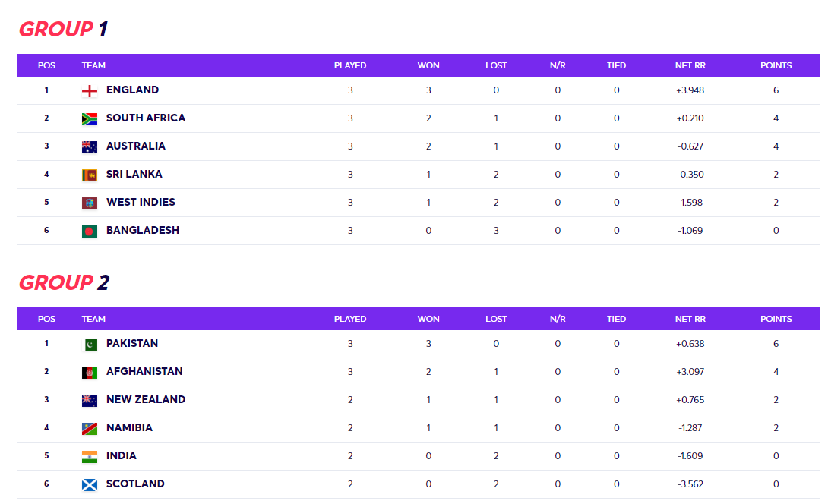Click the Group 1 POINTS column header

pos(776,65)
